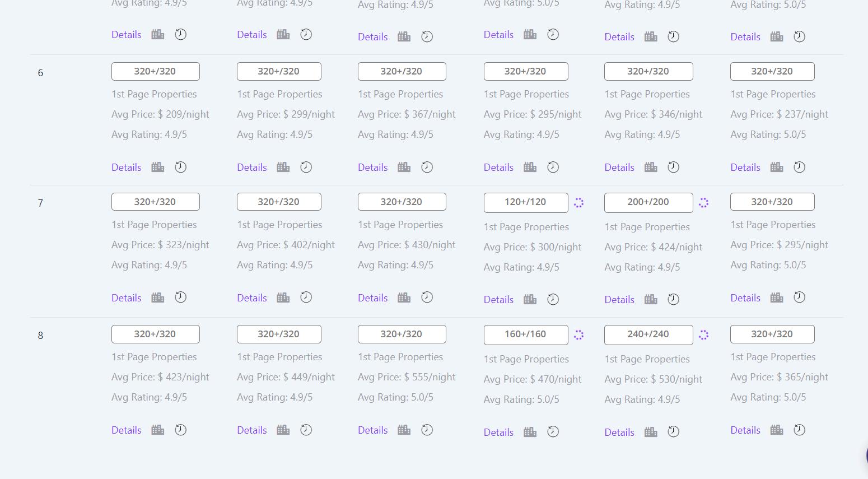Open building icon in the $299/night cell
The height and width of the screenshot is (479, 868).
[x=283, y=167]
